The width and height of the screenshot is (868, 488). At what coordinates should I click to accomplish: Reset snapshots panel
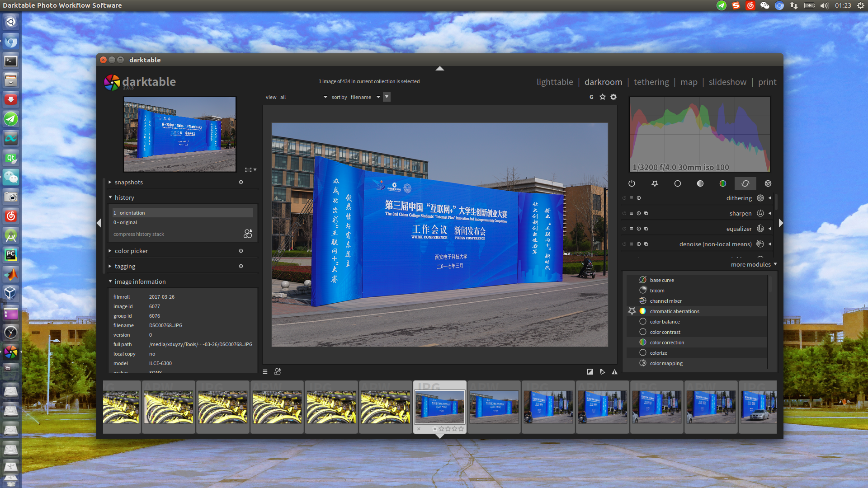pyautogui.click(x=241, y=182)
